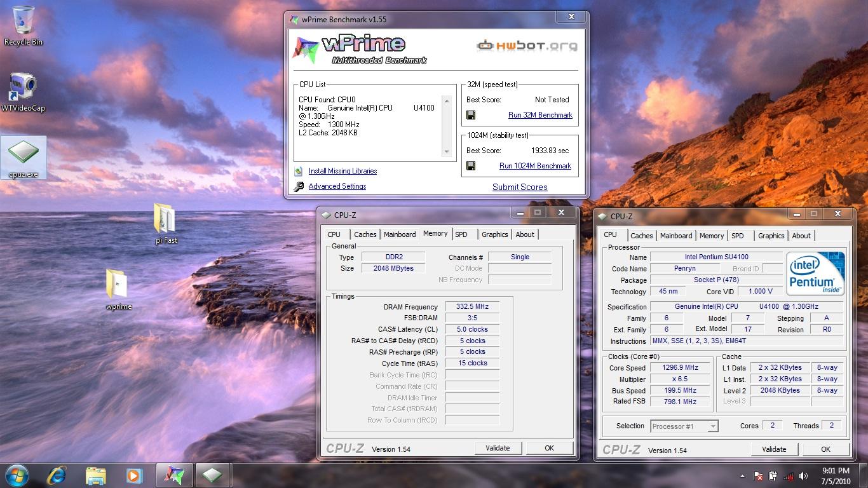Click OK in right CPU-Z window
This screenshot has height=488, width=868.
point(825,449)
